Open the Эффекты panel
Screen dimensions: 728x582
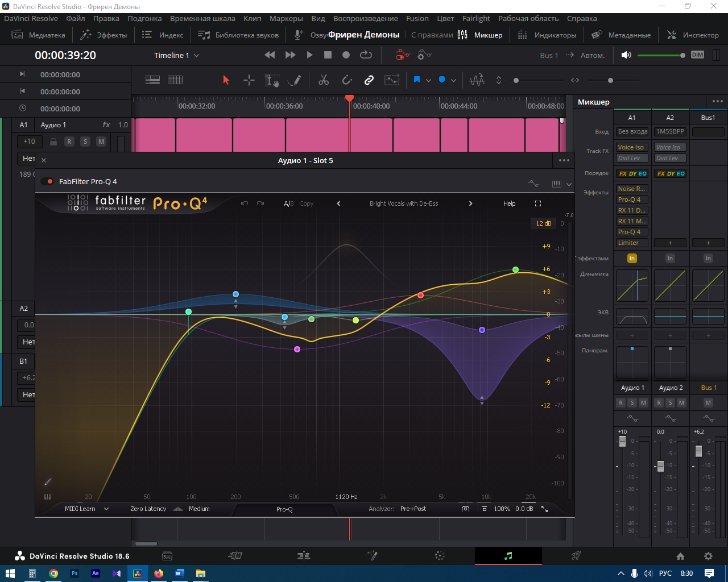pos(104,35)
